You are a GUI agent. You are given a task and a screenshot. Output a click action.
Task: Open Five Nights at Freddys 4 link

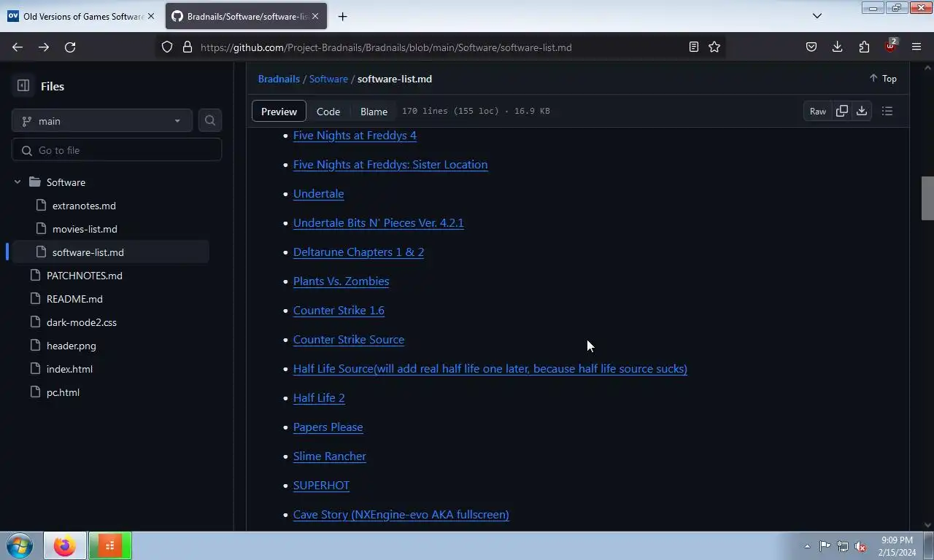pyautogui.click(x=355, y=135)
